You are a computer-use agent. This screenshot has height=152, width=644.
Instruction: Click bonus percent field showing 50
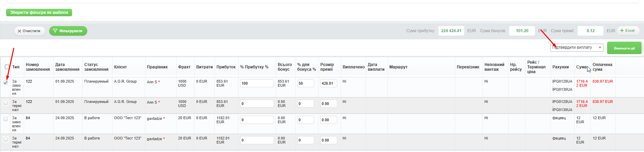[305, 83]
